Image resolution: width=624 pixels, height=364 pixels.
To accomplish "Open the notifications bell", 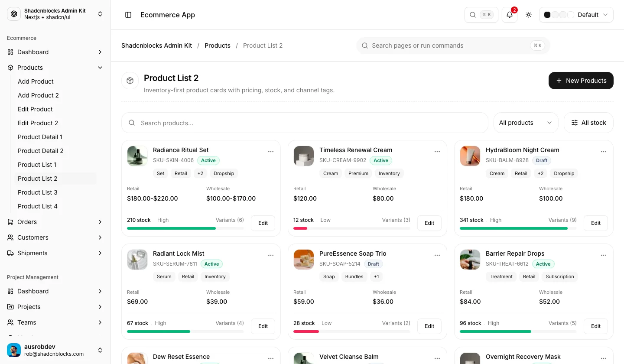I will point(510,15).
